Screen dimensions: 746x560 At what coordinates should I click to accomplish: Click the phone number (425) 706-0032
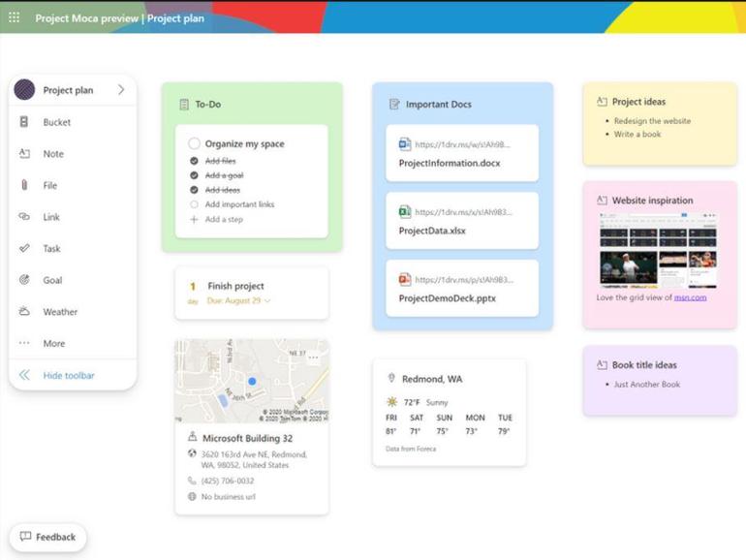pos(228,481)
